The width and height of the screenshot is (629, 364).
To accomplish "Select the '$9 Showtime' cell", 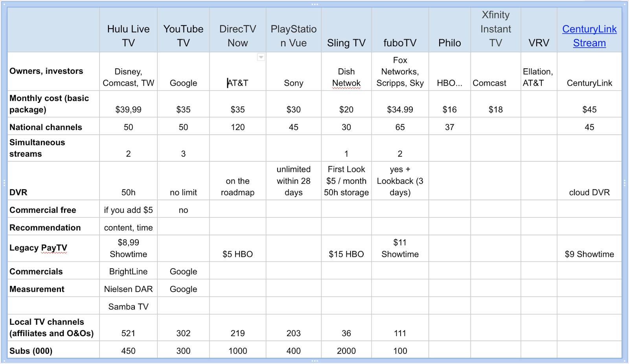I will tap(589, 249).
